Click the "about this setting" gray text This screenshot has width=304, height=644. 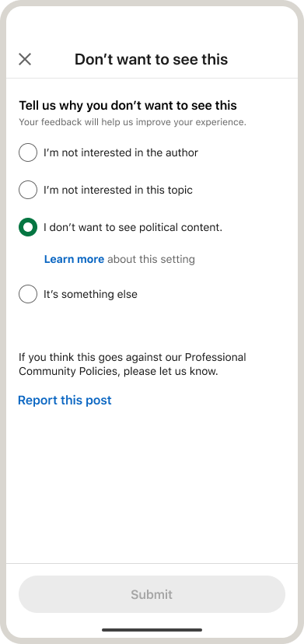click(x=151, y=259)
